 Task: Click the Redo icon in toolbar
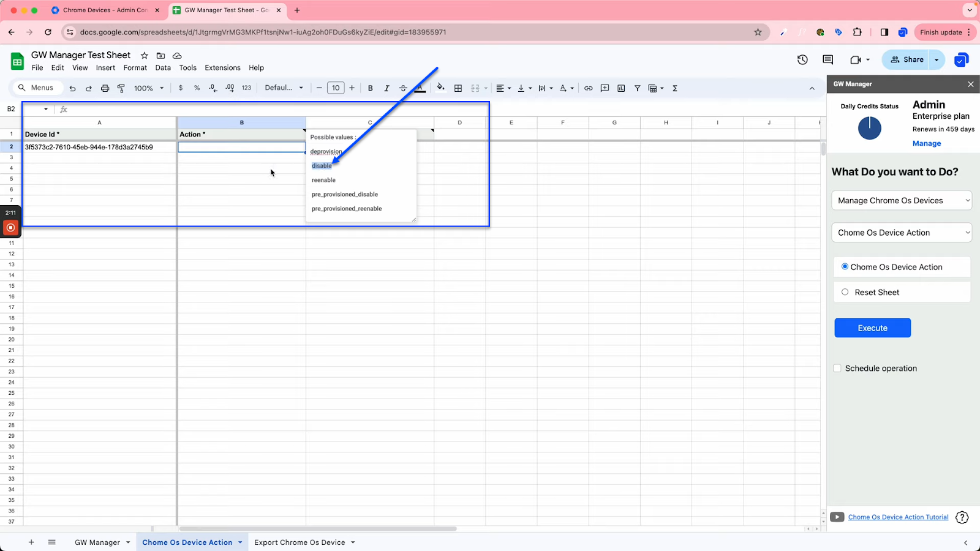pos(88,88)
